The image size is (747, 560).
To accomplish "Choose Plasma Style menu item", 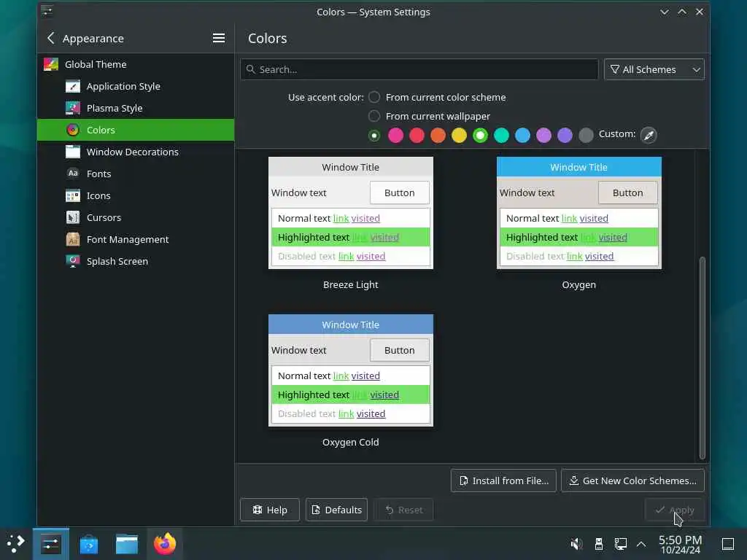I will point(135,108).
